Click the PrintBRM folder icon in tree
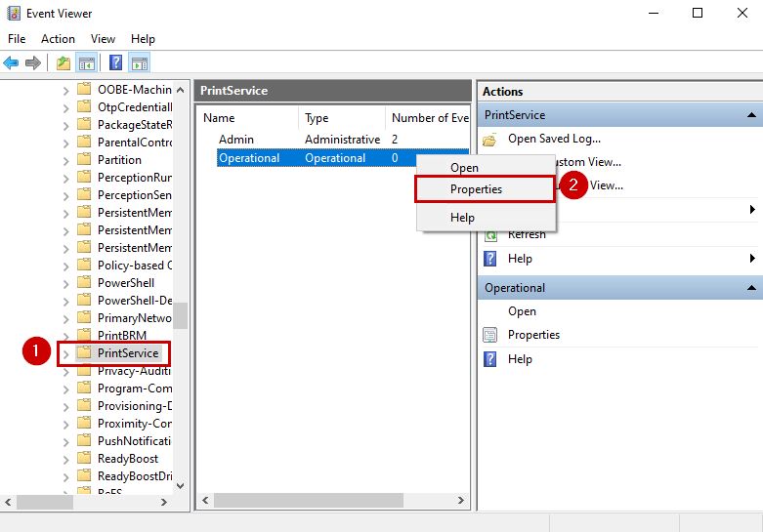The width and height of the screenshot is (763, 532). pyautogui.click(x=84, y=335)
